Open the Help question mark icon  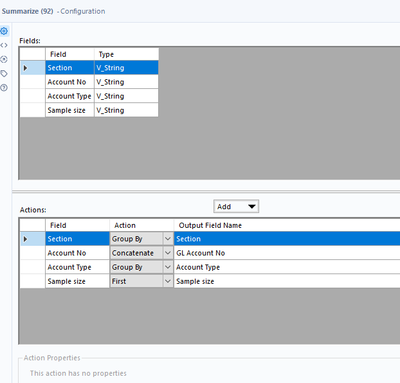tap(4, 88)
